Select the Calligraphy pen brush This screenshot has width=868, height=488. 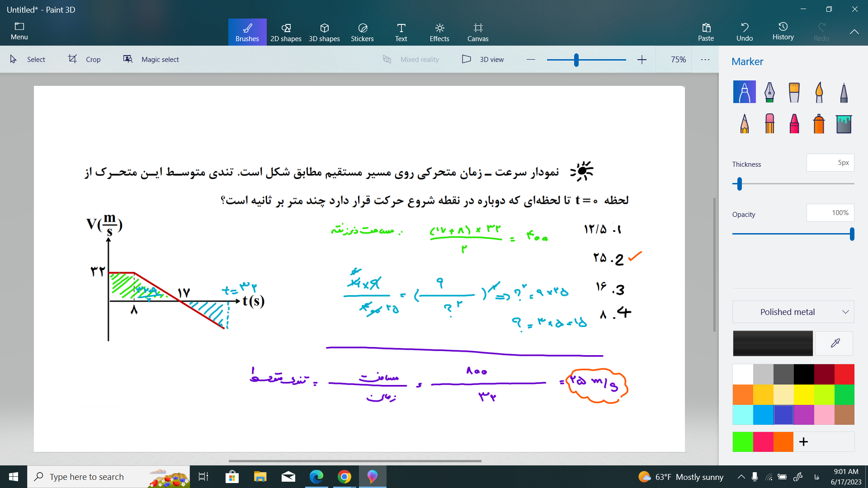pos(769,92)
